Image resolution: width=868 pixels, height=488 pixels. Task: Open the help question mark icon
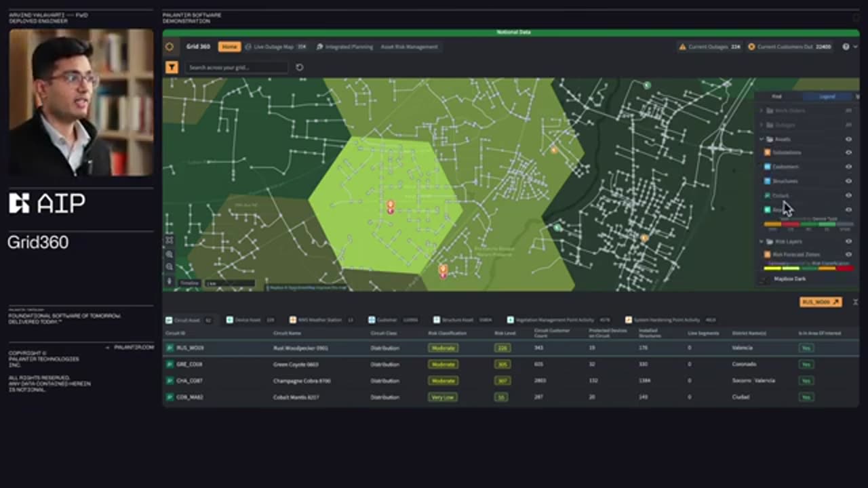[x=846, y=47]
